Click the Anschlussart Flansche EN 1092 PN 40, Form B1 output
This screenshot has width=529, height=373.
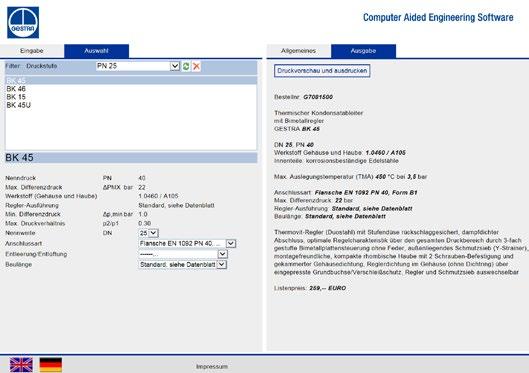pyautogui.click(x=345, y=193)
